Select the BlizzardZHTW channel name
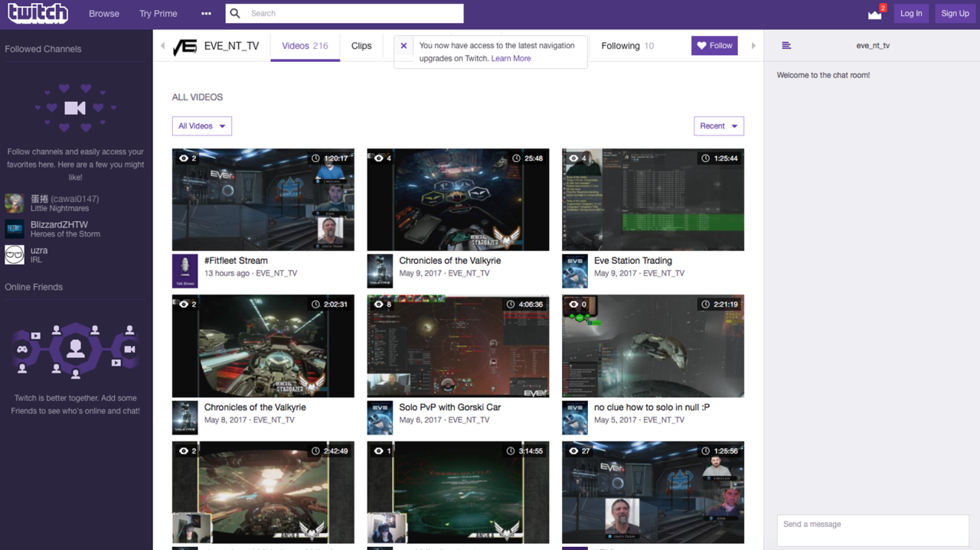This screenshot has width=980, height=550. (x=59, y=225)
